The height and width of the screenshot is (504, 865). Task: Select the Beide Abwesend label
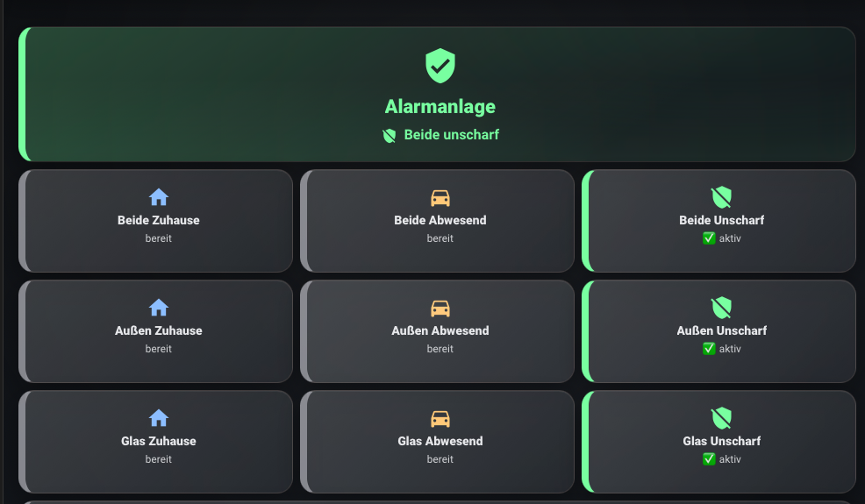click(440, 220)
